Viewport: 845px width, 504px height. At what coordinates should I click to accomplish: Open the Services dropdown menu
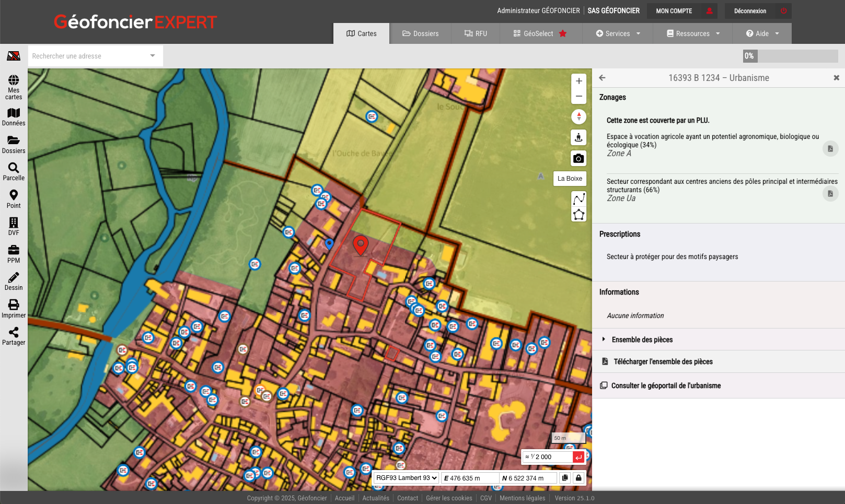click(x=618, y=33)
